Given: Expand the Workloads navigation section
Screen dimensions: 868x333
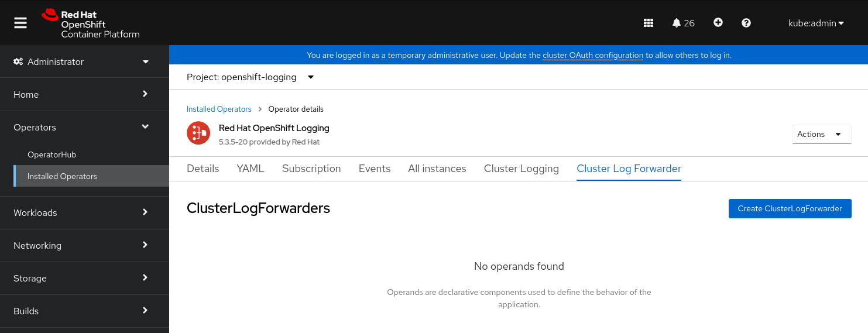Looking at the screenshot, I should coord(84,212).
